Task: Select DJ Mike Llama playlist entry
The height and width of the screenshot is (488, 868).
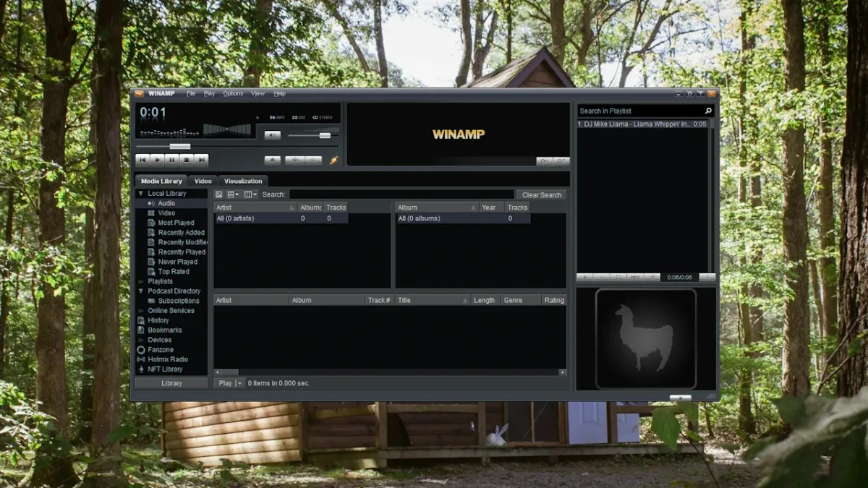Action: 642,124
